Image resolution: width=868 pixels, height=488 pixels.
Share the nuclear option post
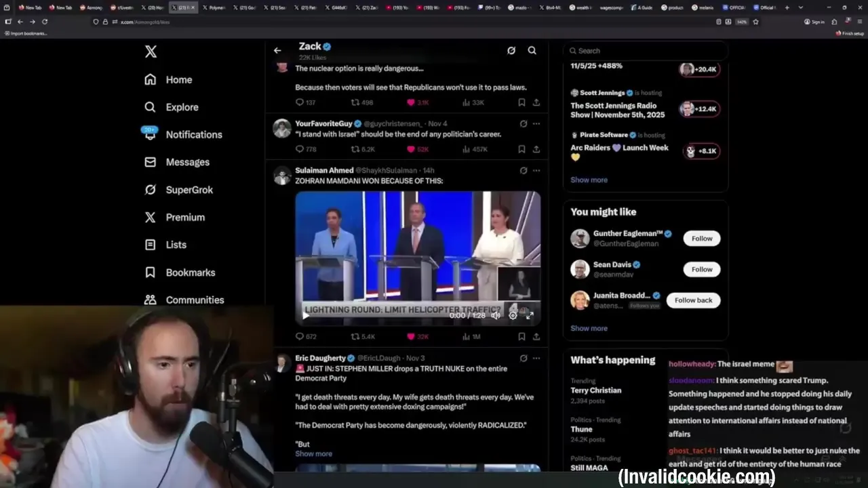[x=536, y=102]
